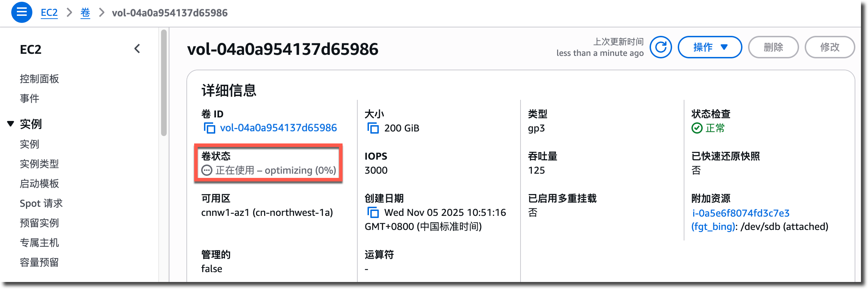Collapse the EC2 sidebar with arrow
The image size is (868, 289).
[137, 49]
